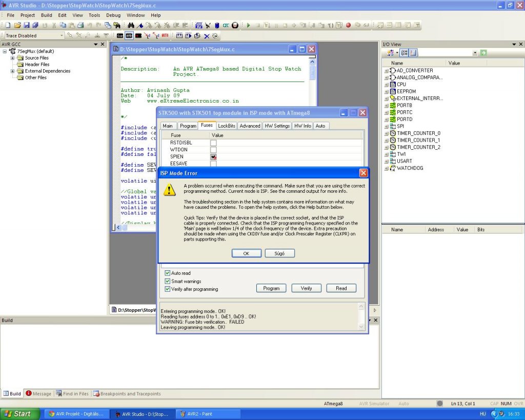The image size is (525, 420).
Task: Click the Build and Run toolbar icon
Action: pyautogui.click(x=188, y=35)
